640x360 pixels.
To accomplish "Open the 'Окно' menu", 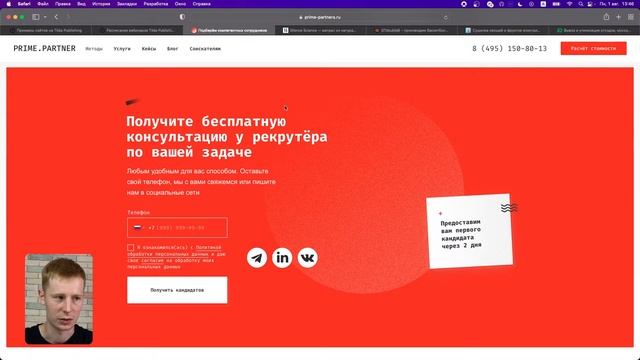I will (x=180, y=4).
